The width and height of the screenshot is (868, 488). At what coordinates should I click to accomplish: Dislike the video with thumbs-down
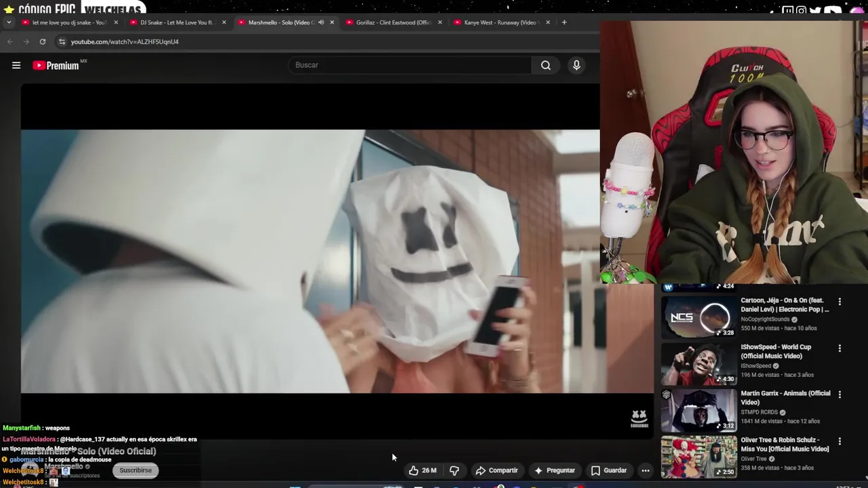click(454, 470)
